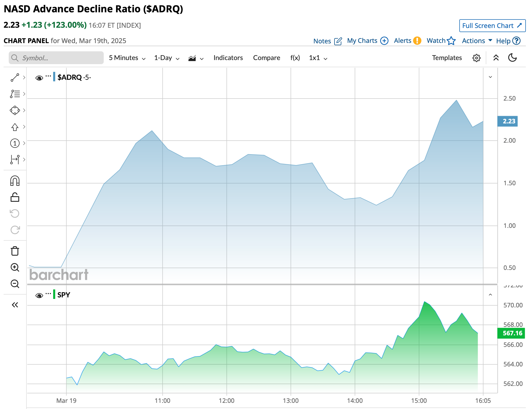Click the Full Screen Chart button
Screen dimensions: 532x409
coord(492,26)
